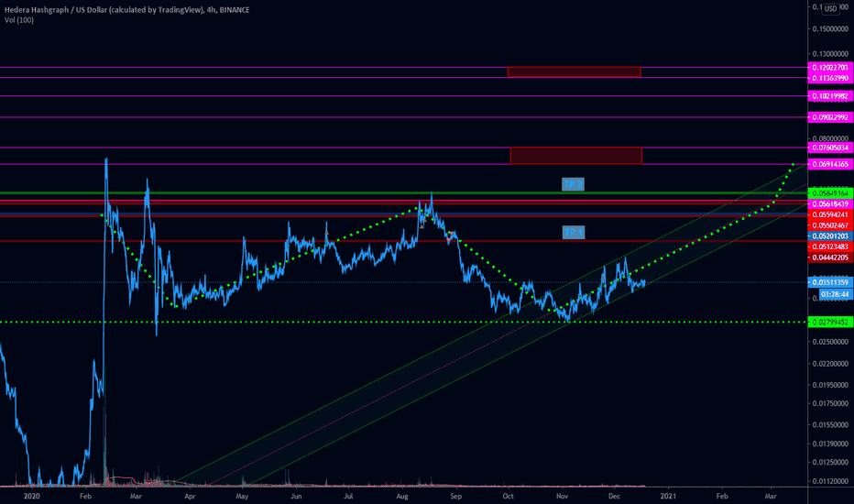Click the 0.05123483 price label
The width and height of the screenshot is (854, 504).
830,247
